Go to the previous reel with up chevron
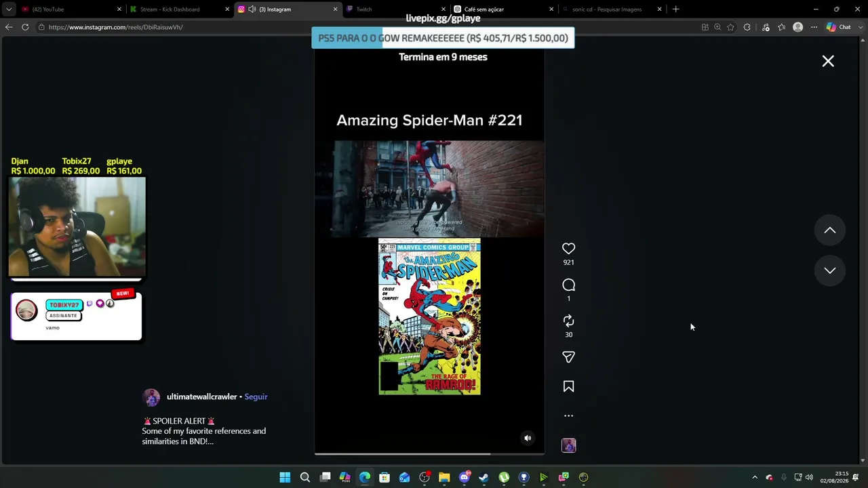Screen dimensions: 868x488 click(x=829, y=230)
